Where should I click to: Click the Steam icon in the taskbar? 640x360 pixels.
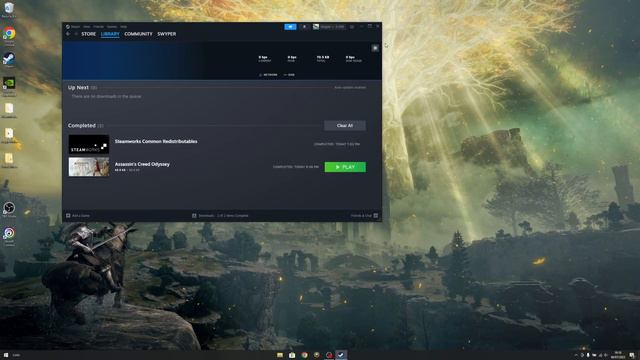[341, 355]
